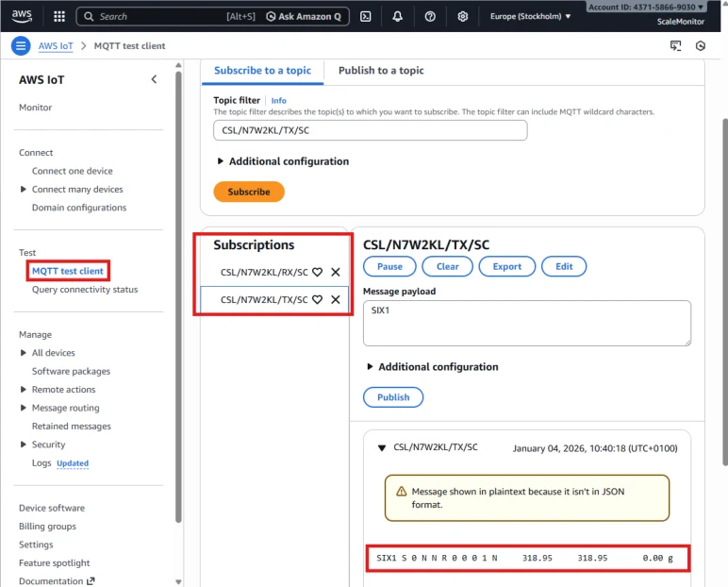Open Domain configurations

(x=79, y=208)
